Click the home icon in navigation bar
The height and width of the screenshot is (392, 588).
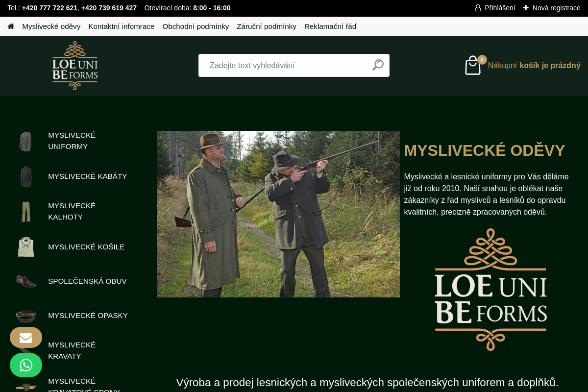[11, 26]
